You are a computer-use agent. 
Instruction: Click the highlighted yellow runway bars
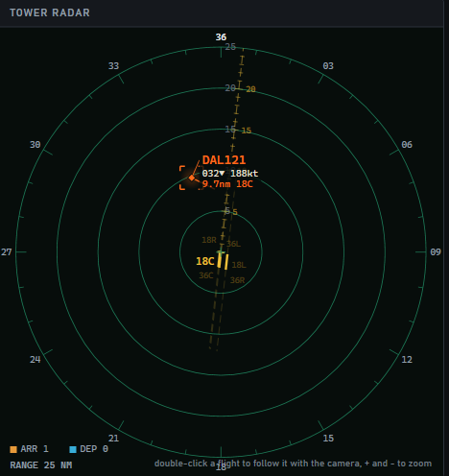[x=223, y=261]
